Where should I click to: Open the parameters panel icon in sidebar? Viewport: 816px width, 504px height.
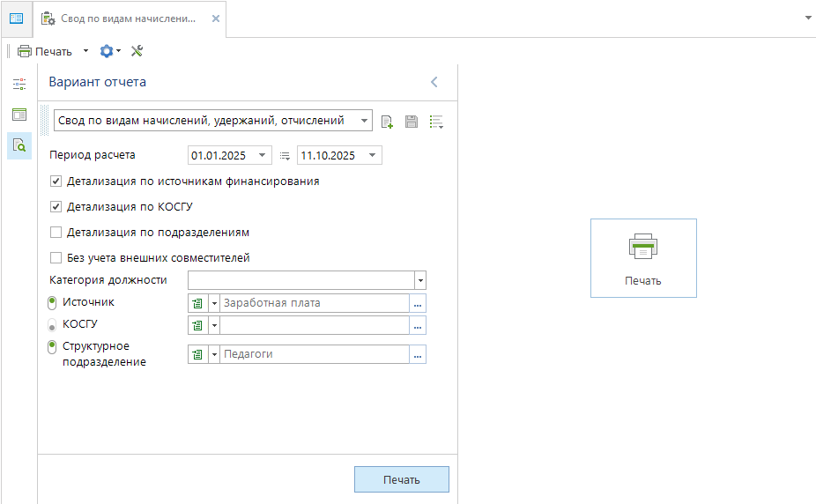coord(19,85)
